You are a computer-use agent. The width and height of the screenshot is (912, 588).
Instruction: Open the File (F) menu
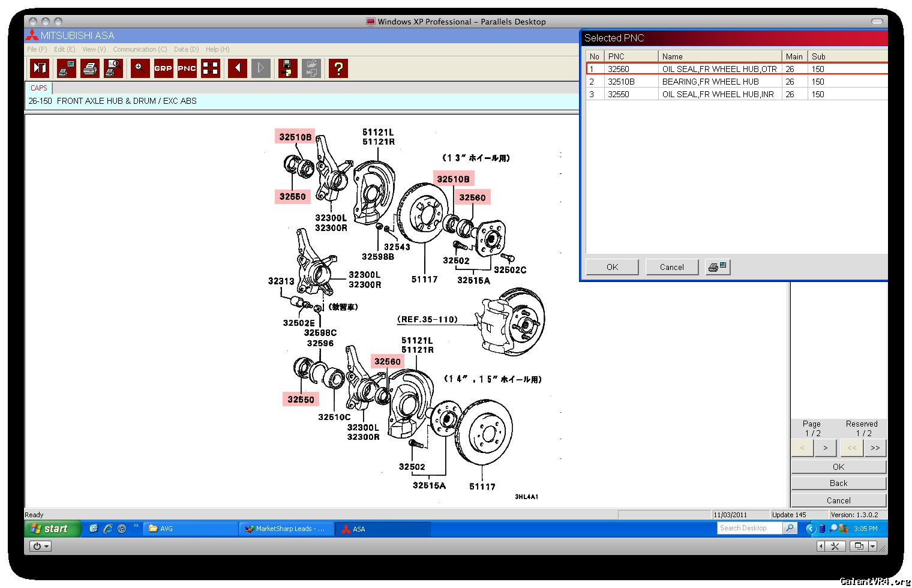pos(37,49)
